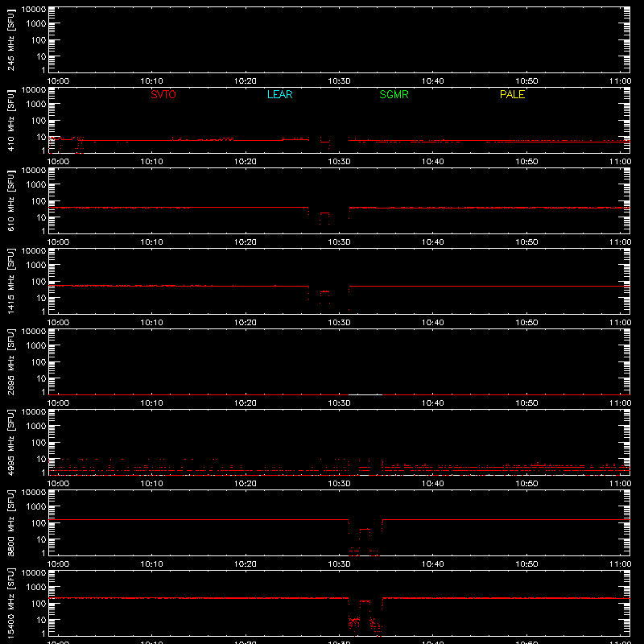
Task: Click the lowered trace segment in 1415 MHz dip
Action: pyautogui.click(x=324, y=291)
